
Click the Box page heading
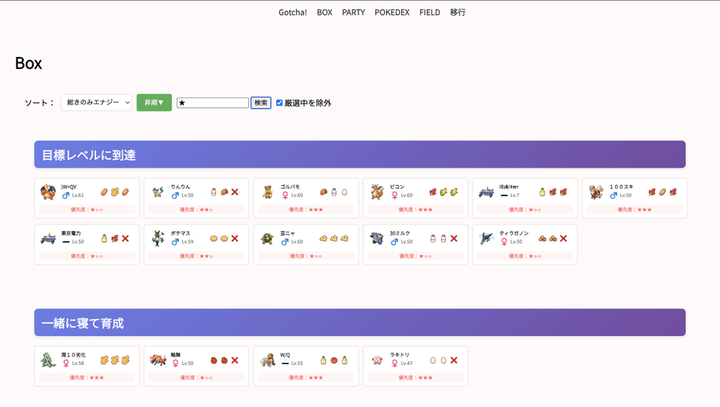(28, 63)
